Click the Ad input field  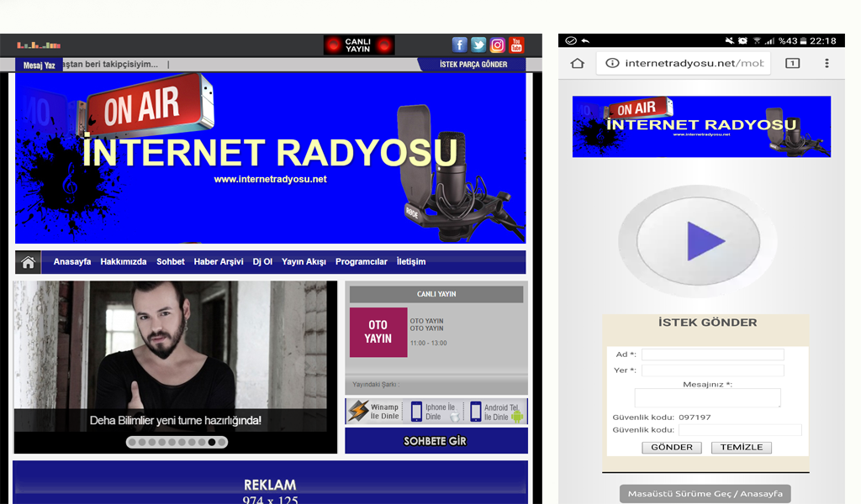pyautogui.click(x=712, y=354)
